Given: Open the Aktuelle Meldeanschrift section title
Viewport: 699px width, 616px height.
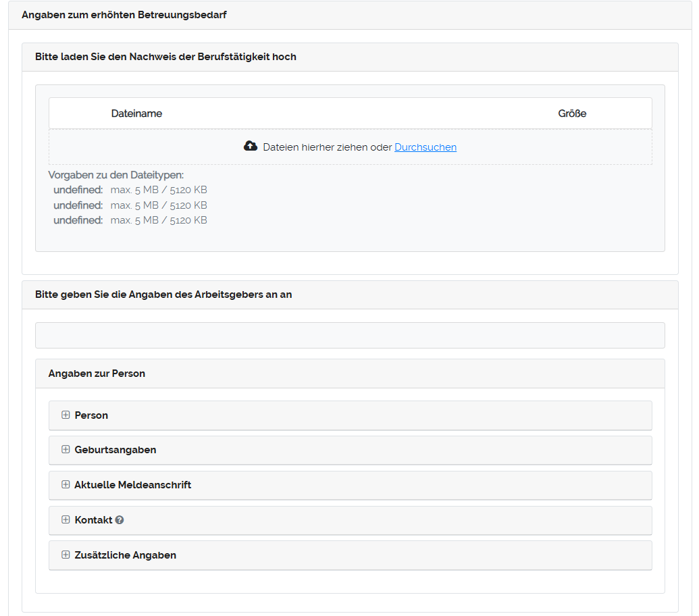Looking at the screenshot, I should point(133,485).
